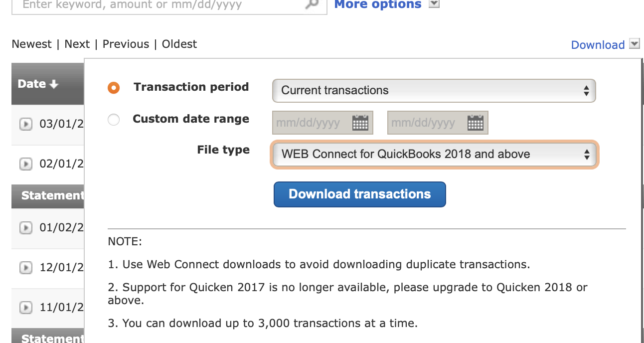Click the Download transactions button

[359, 194]
